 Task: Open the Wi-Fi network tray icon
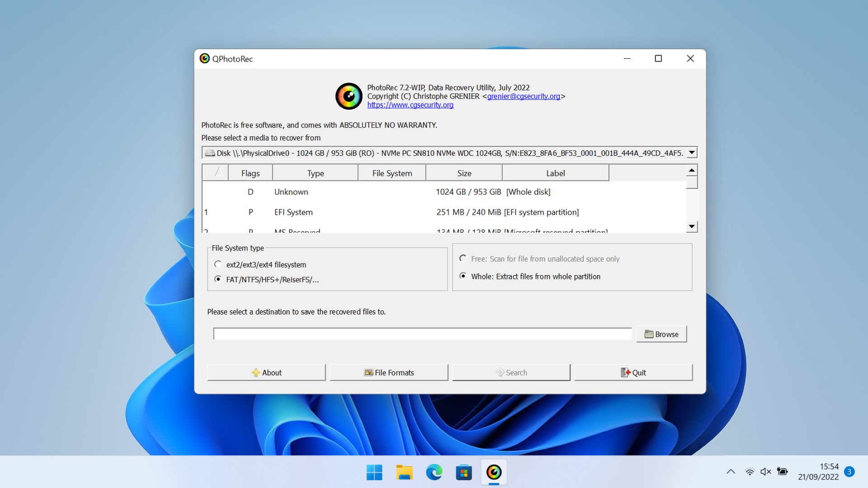coord(750,472)
